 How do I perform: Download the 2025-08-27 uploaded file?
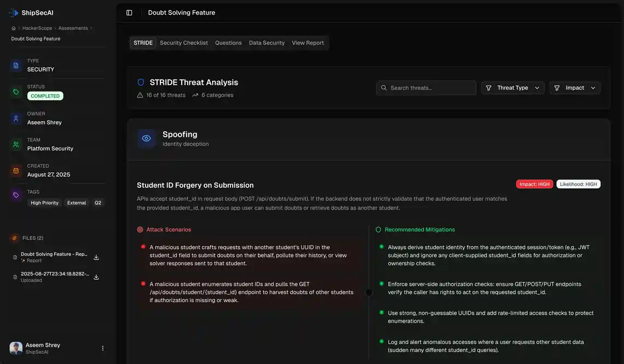click(x=96, y=277)
